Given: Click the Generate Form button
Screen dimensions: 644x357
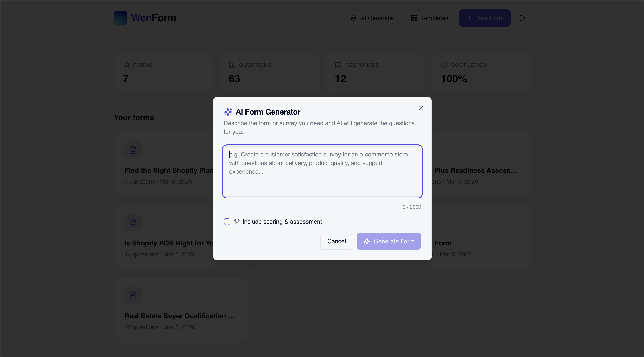Looking at the screenshot, I should [389, 241].
